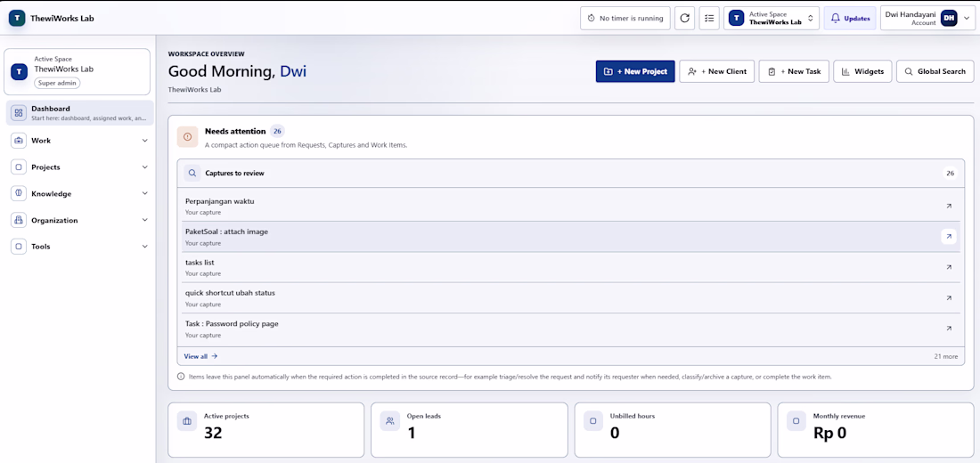
Task: Click the Captures to review 26 counter
Action: tap(950, 173)
